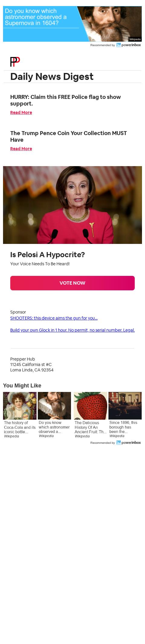Click the powerinbox logo under top banner

128,45
